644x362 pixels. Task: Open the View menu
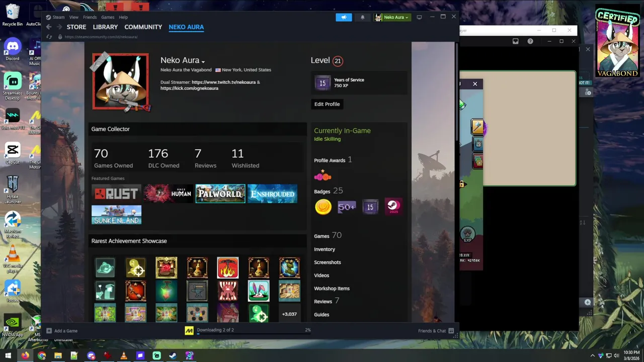[x=73, y=17]
